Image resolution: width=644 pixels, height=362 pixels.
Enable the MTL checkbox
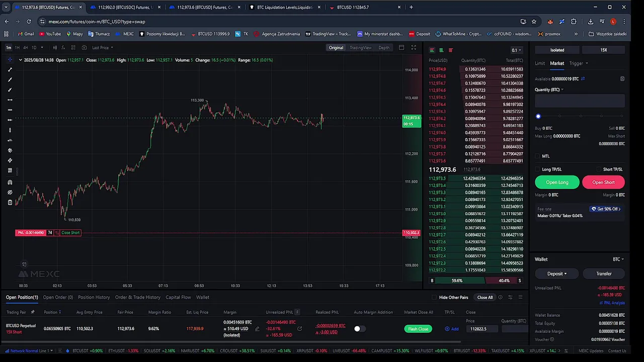click(x=537, y=156)
